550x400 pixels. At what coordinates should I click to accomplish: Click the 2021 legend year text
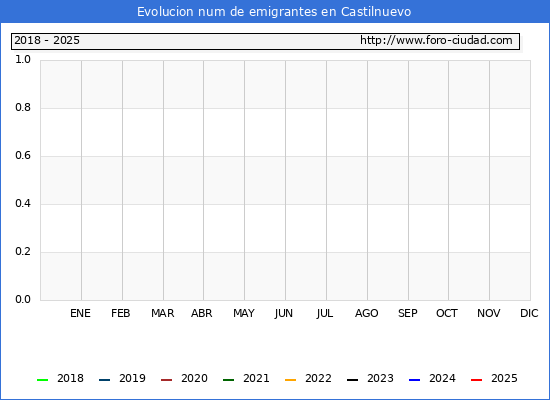256,378
